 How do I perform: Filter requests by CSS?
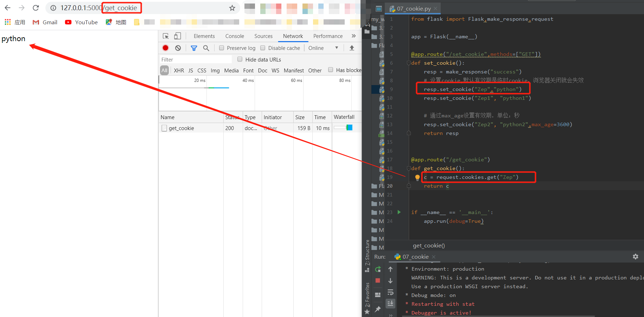[202, 70]
